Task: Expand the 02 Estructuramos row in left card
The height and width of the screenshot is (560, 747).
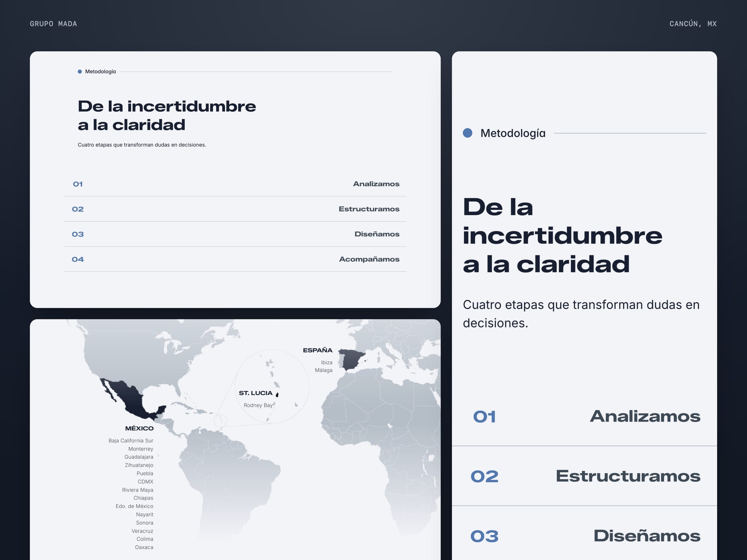Action: click(235, 209)
